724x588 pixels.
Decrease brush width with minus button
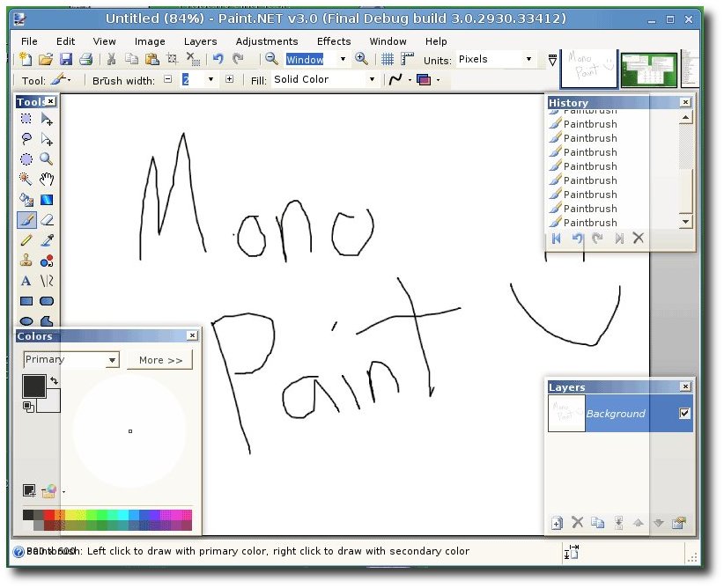pos(168,79)
